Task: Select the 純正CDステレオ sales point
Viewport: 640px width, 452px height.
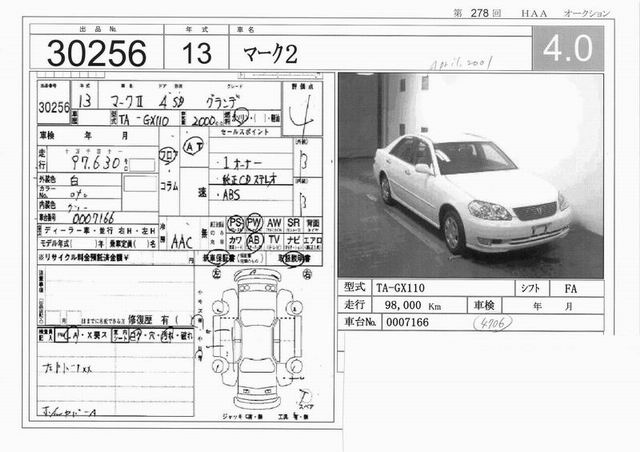Action: pos(249,179)
